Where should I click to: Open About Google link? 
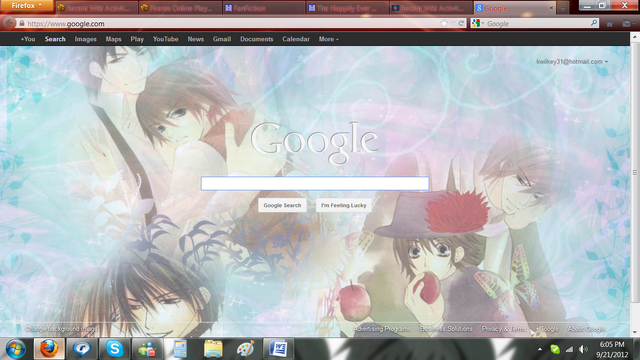coord(586,329)
